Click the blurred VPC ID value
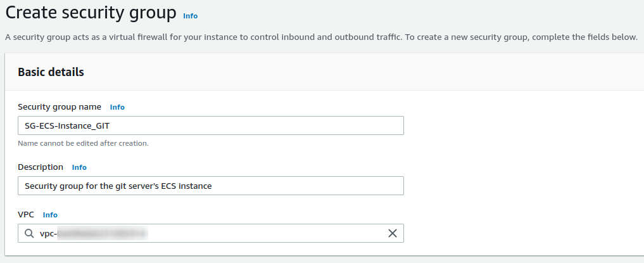The width and height of the screenshot is (644, 263). (101, 234)
